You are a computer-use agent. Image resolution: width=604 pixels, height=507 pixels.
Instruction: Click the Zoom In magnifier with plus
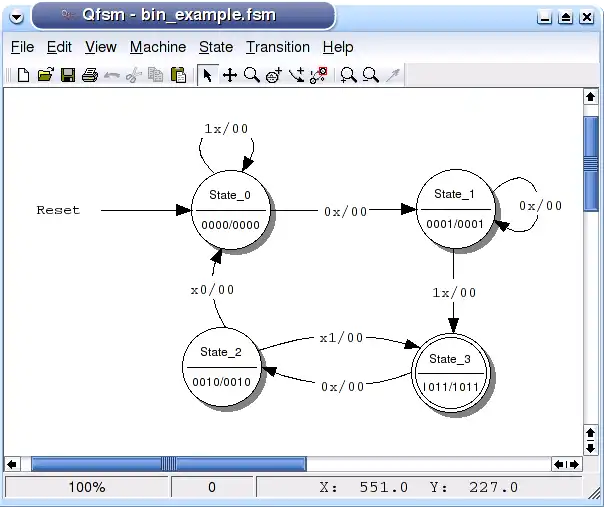[349, 75]
